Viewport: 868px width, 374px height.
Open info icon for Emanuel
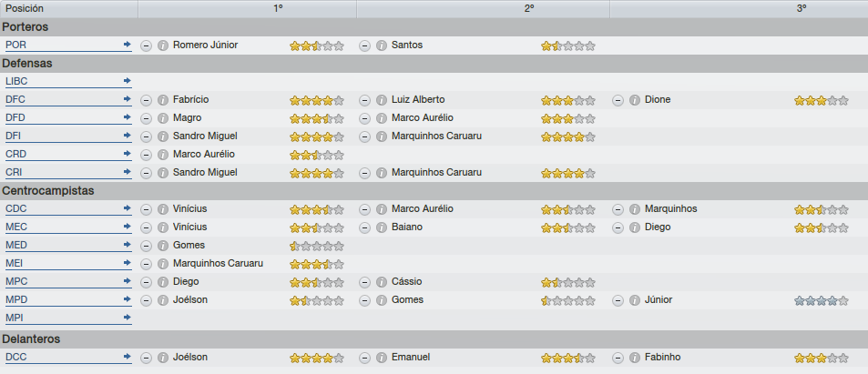[382, 358]
